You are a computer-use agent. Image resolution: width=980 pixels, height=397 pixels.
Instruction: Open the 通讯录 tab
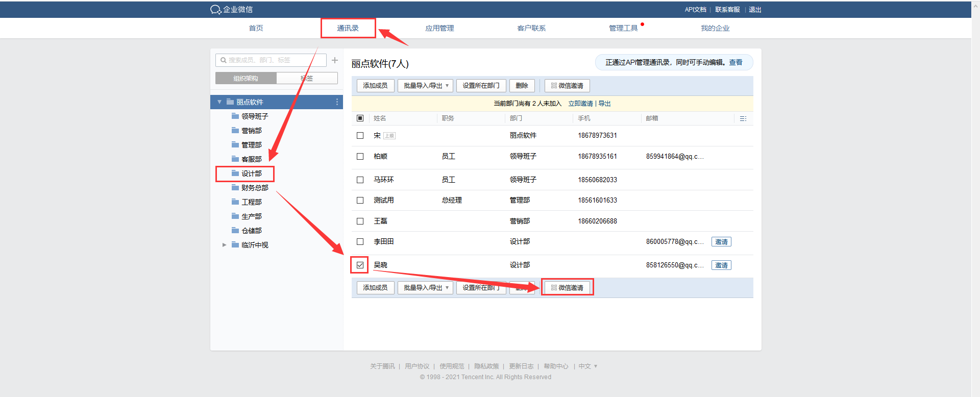348,28
